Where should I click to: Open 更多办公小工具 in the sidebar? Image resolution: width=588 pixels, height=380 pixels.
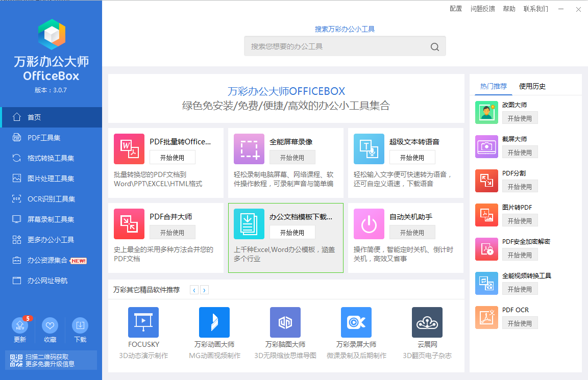click(x=51, y=240)
